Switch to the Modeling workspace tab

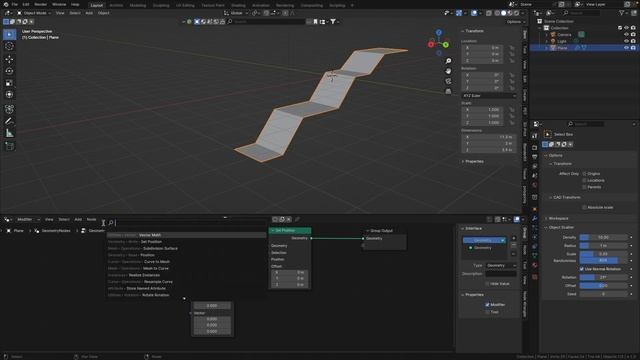pos(138,5)
